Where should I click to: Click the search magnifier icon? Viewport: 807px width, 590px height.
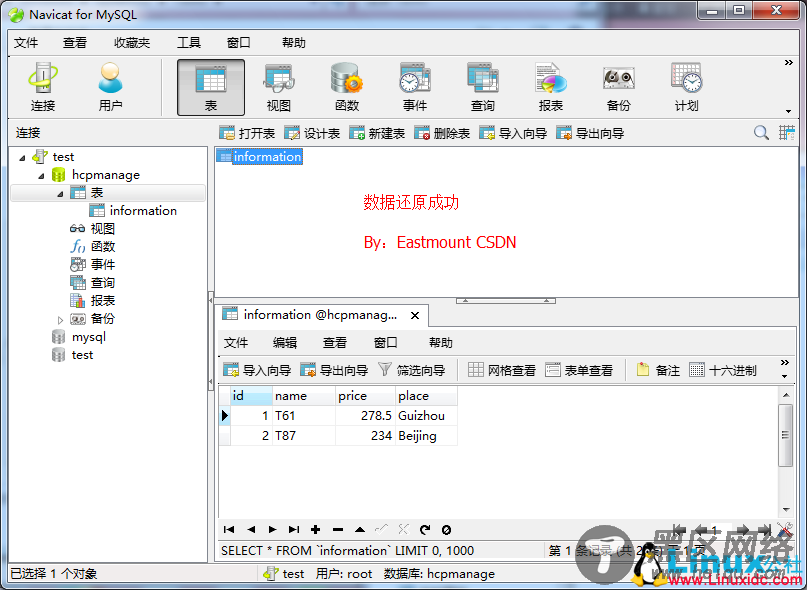[x=761, y=133]
